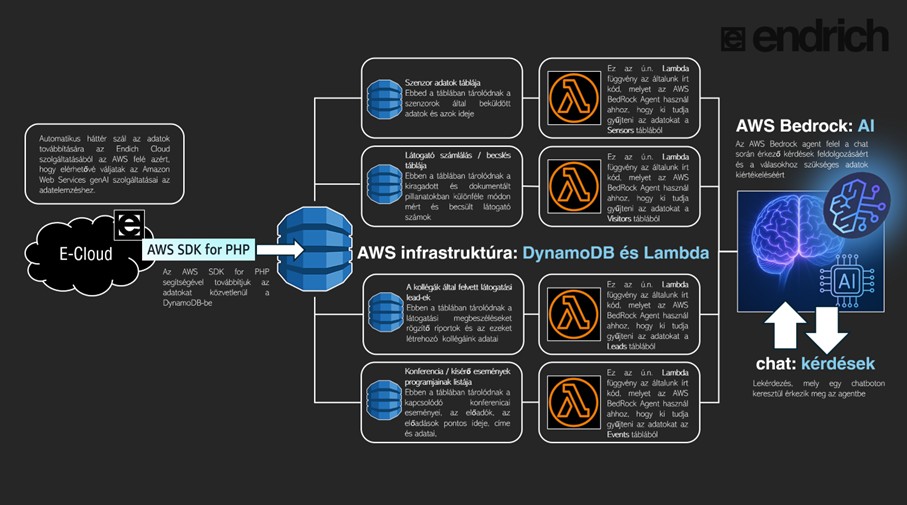Click the white upward arrow near chat
This screenshot has width=907, height=505.
[x=785, y=325]
